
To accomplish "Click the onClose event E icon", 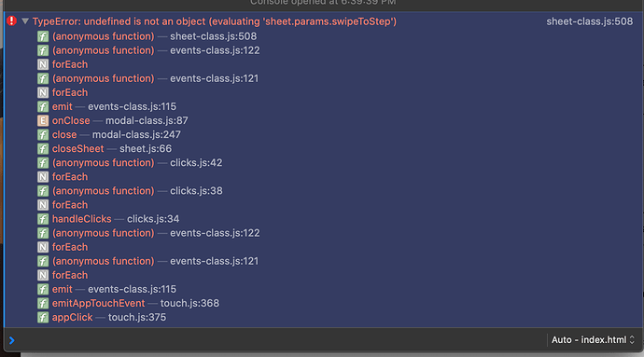I will click(x=43, y=120).
